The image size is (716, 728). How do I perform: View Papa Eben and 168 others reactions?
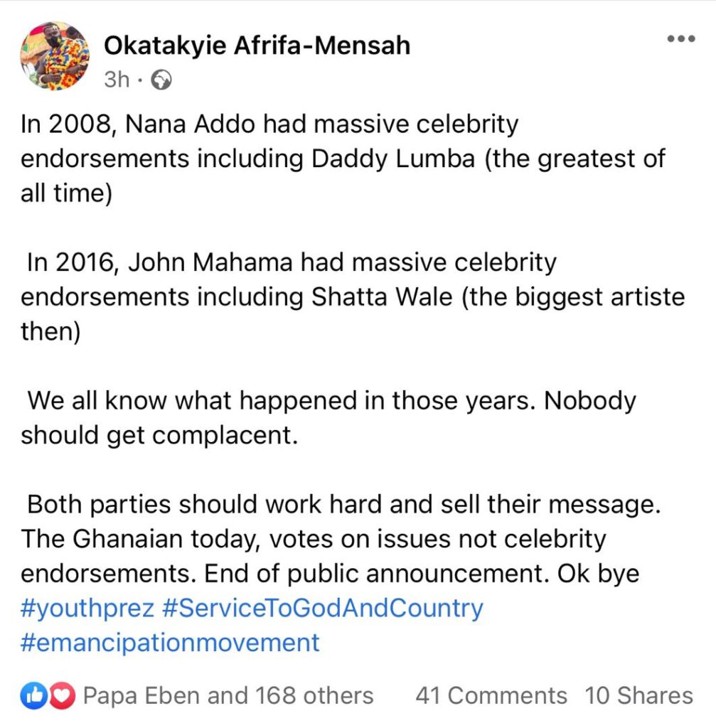[228, 695]
